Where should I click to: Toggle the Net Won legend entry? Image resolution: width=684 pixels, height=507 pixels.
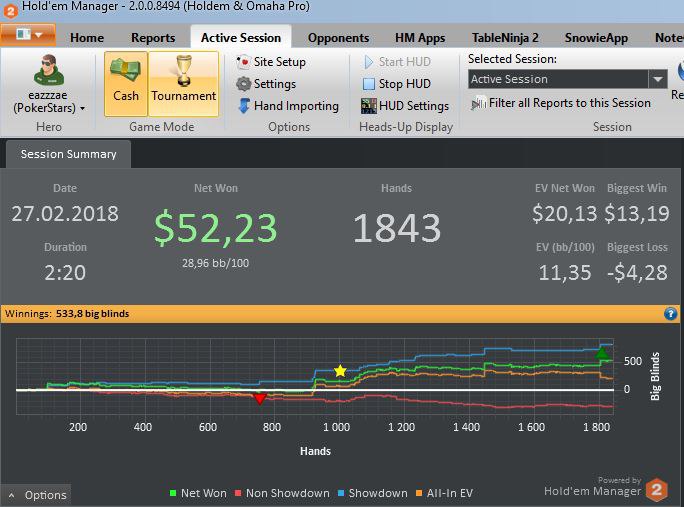coord(198,493)
